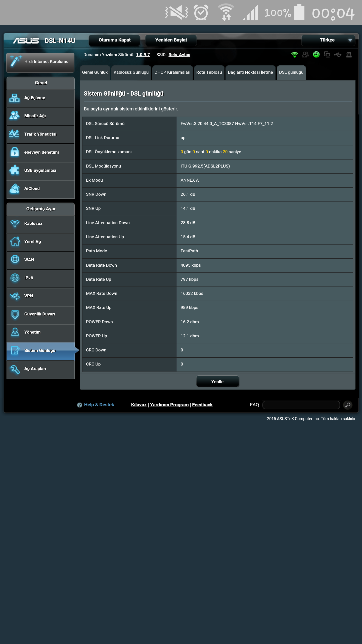The image size is (362, 644).
Task: Click the green internet globe status icon
Action: 316,54
